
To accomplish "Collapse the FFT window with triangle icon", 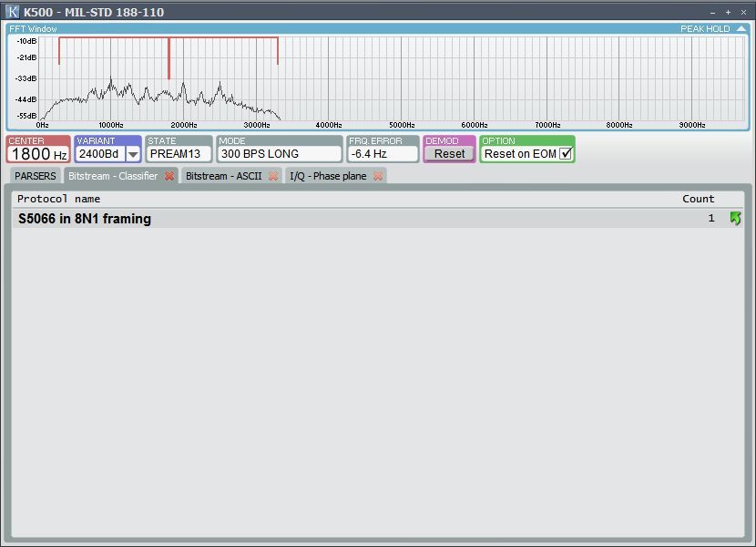I will [x=741, y=29].
